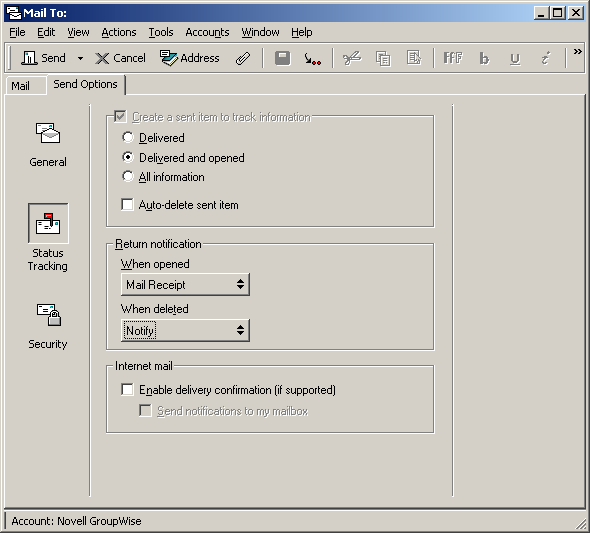Minimize the Mail To window
Image resolution: width=590 pixels, height=533 pixels.
(x=541, y=13)
